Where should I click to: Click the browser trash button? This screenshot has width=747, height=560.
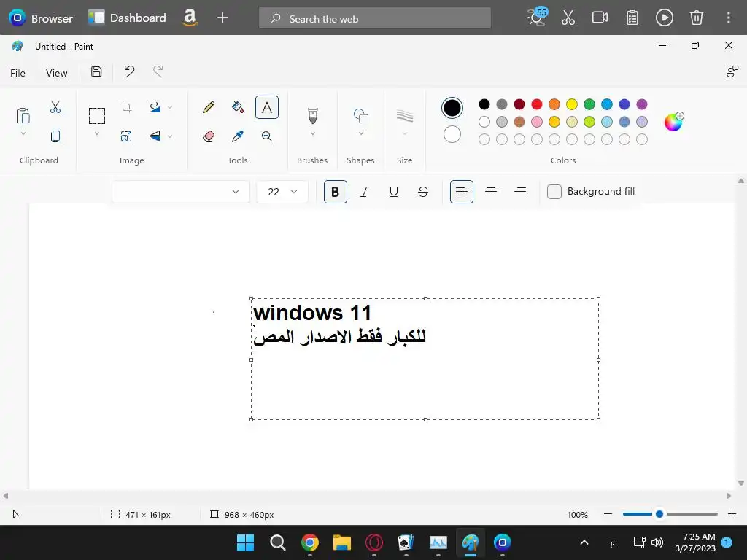click(696, 18)
